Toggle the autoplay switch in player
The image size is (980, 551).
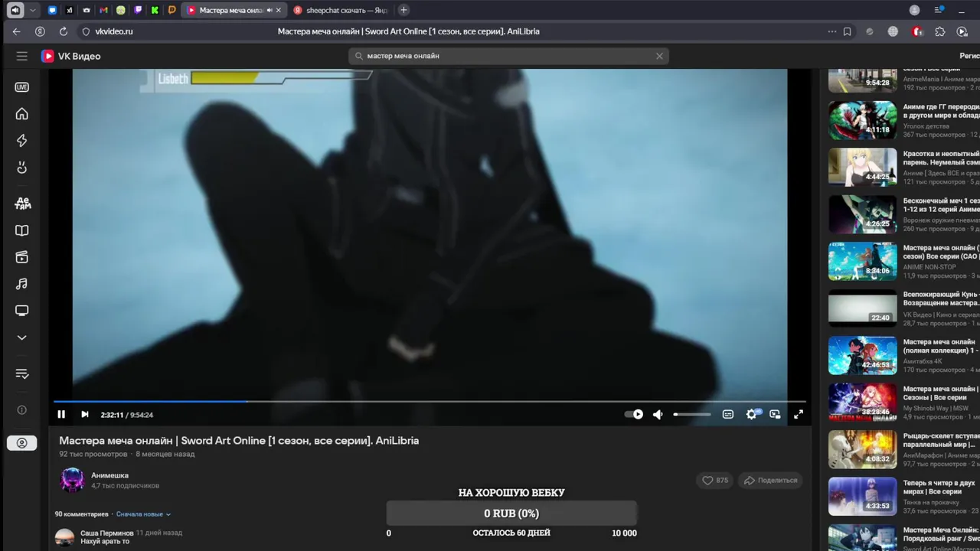634,414
